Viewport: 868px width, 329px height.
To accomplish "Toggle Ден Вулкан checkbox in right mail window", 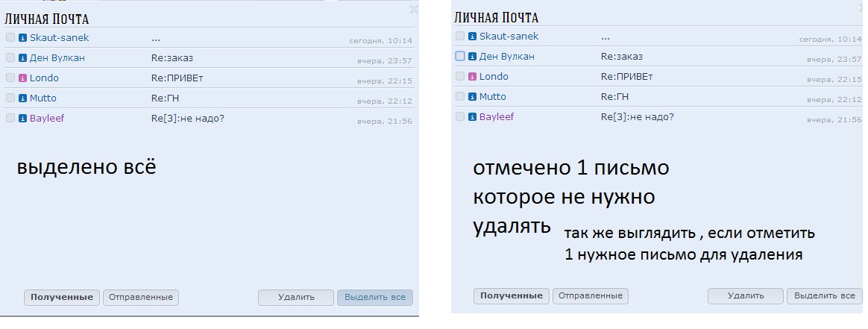I will tap(460, 56).
